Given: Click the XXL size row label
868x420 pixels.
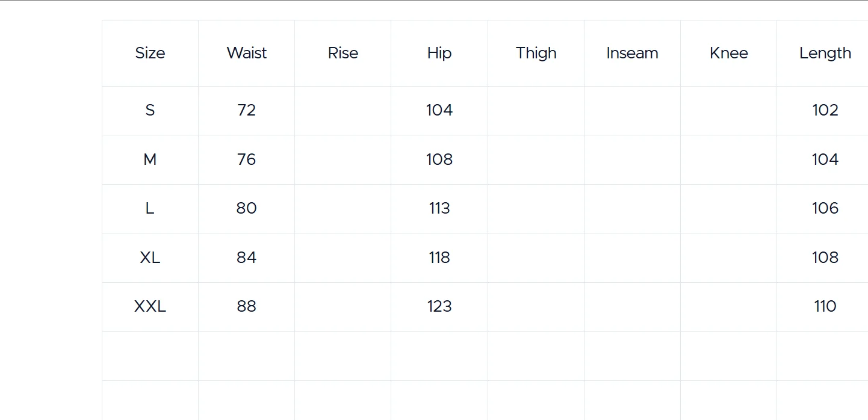Looking at the screenshot, I should click(150, 306).
